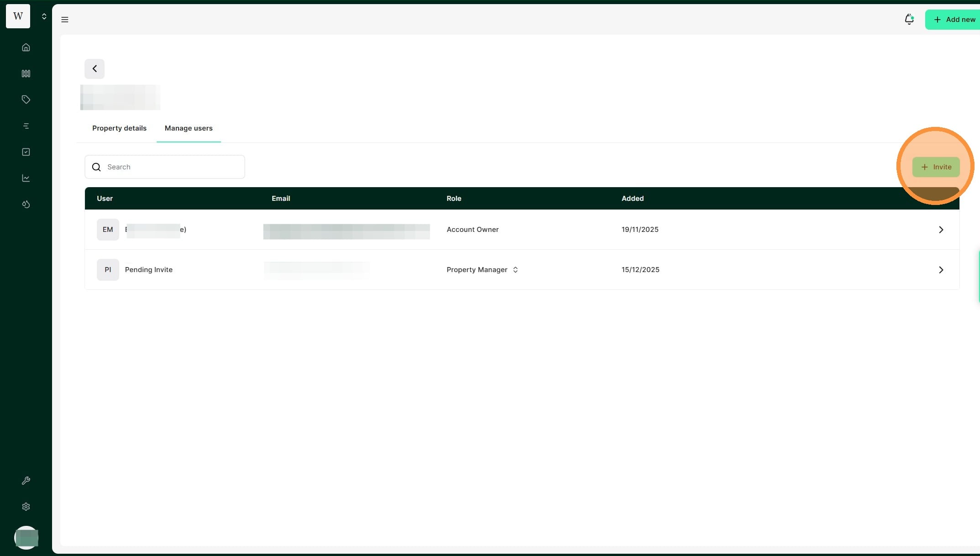Screen dimensions: 980x556
Task: Expand the workspace switcher arrows
Action: [44, 16]
